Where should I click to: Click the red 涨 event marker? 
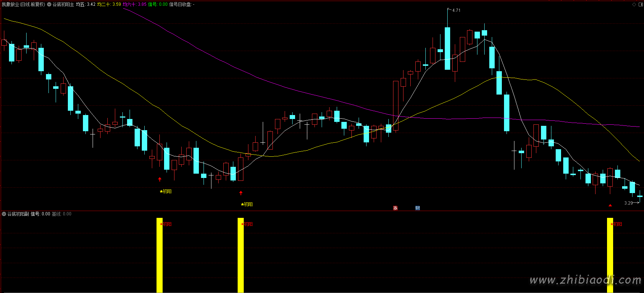[x=395, y=208]
